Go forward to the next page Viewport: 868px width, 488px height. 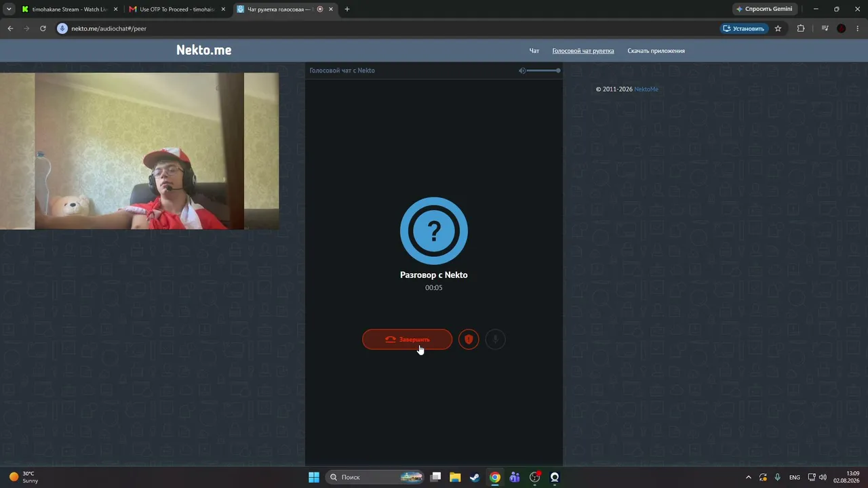26,28
